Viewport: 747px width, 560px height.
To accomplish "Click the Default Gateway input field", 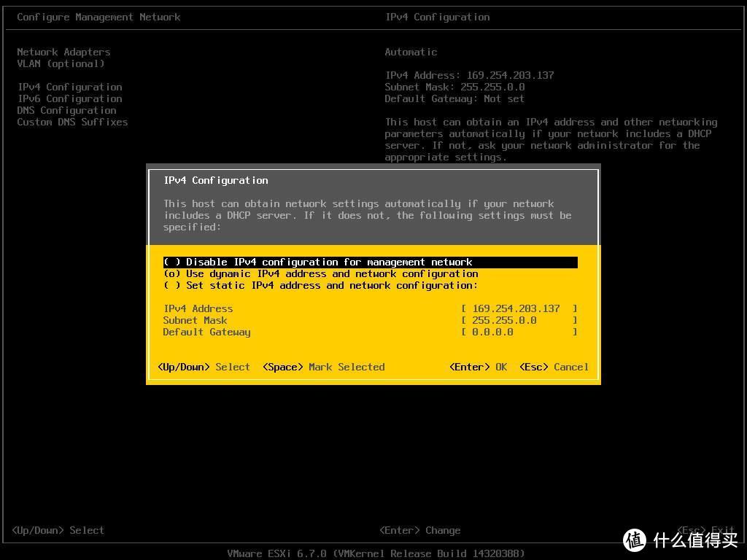I will tap(519, 332).
